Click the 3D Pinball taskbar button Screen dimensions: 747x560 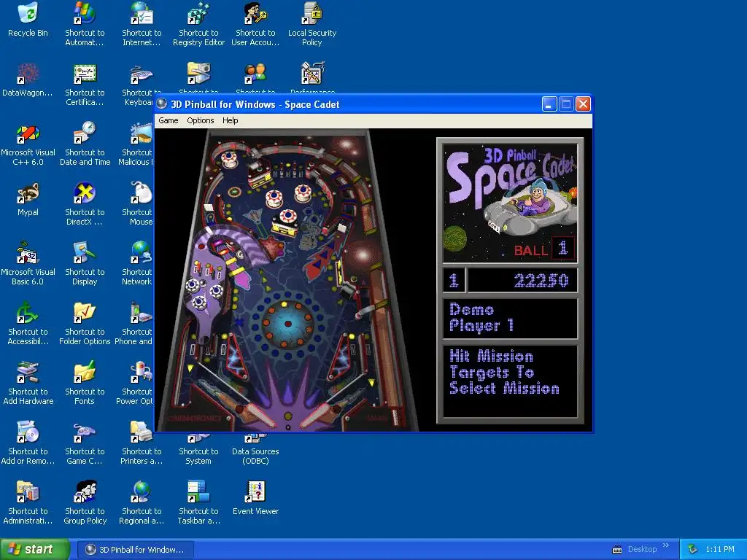click(135, 550)
